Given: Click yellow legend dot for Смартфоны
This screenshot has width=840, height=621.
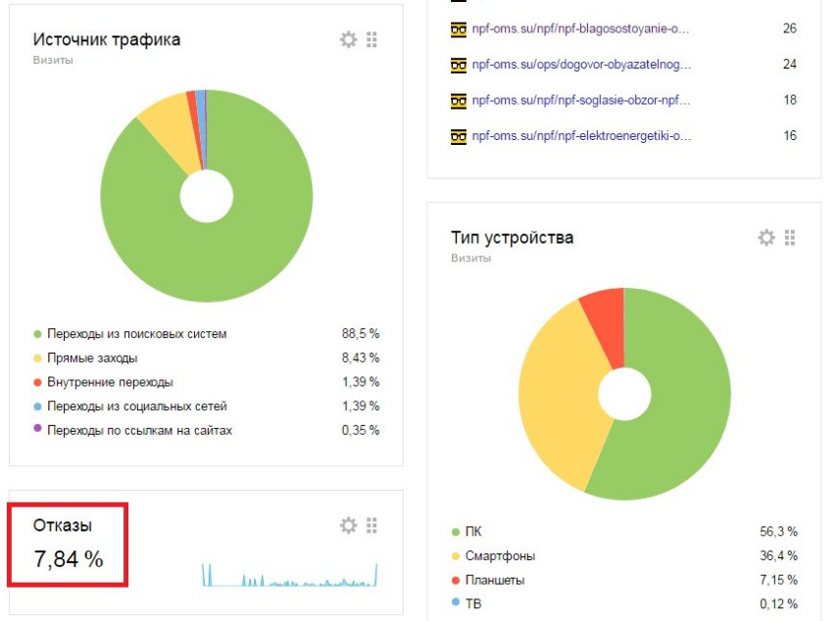Looking at the screenshot, I should coord(456,556).
